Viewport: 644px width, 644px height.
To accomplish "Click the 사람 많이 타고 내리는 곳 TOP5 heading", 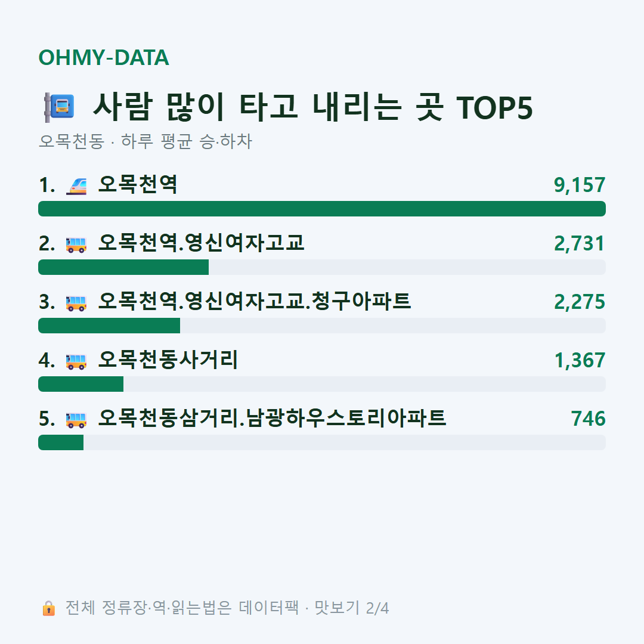I will click(312, 107).
